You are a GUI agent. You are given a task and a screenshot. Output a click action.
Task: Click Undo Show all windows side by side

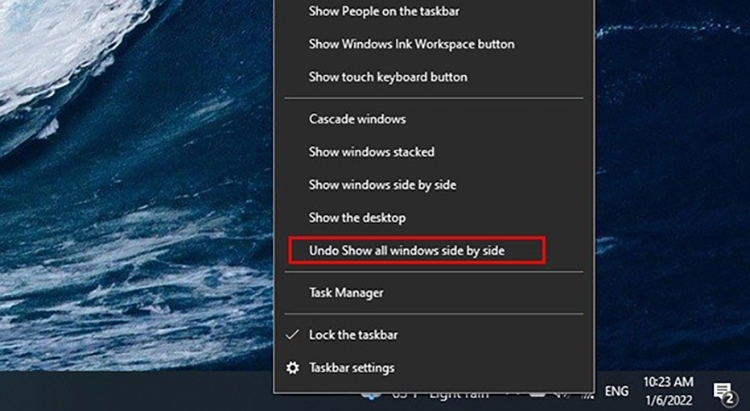406,250
